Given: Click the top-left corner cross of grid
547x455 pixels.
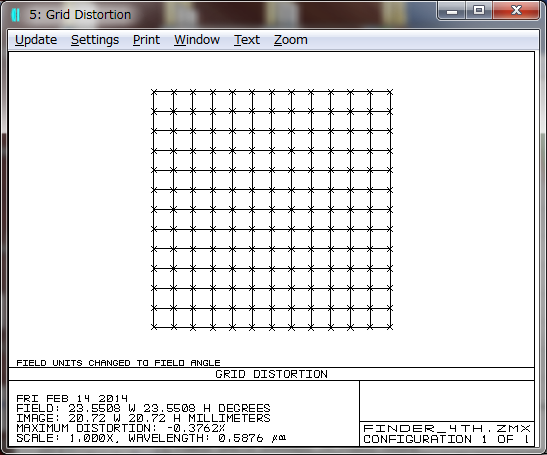Looking at the screenshot, I should click(154, 92).
